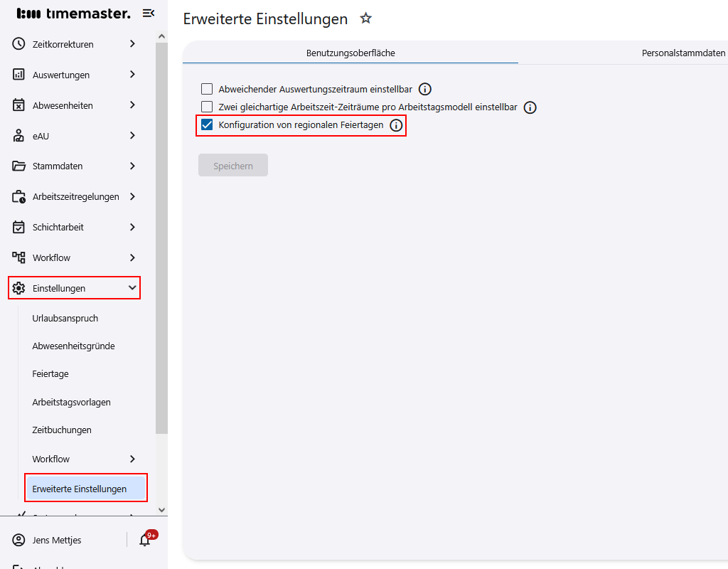Click info icon beside Abweichender Auswertungszeitraum
The height and width of the screenshot is (569, 728).
(x=425, y=90)
